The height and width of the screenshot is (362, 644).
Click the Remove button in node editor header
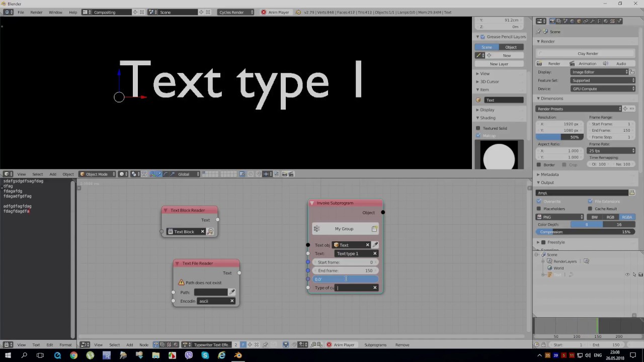(x=402, y=345)
